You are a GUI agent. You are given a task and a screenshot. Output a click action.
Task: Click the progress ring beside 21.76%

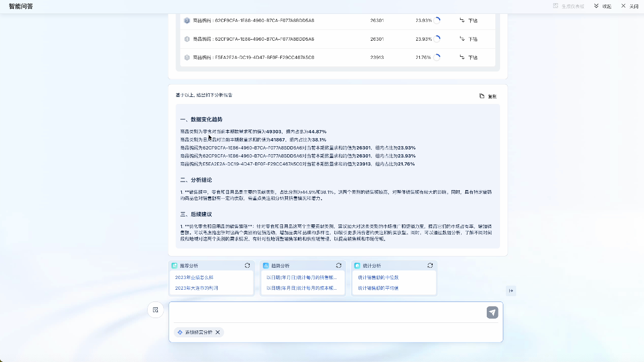point(437,57)
